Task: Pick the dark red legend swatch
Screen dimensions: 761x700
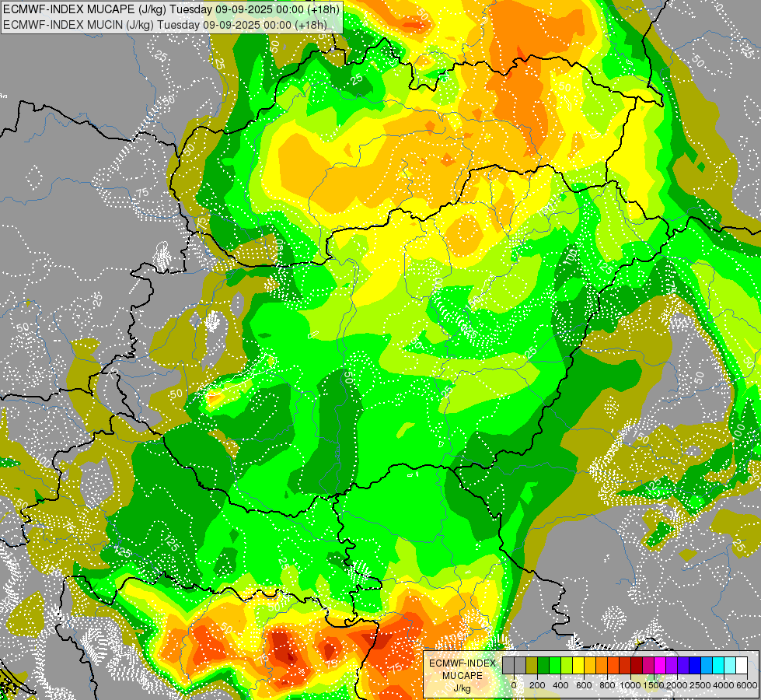Action: 637,665
